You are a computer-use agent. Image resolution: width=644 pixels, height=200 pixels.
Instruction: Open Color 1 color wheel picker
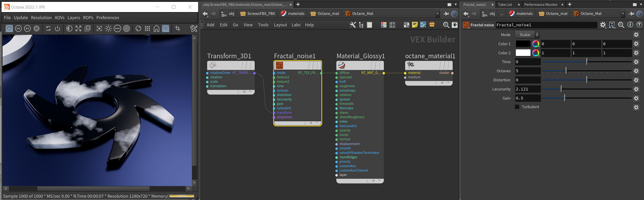pos(535,44)
